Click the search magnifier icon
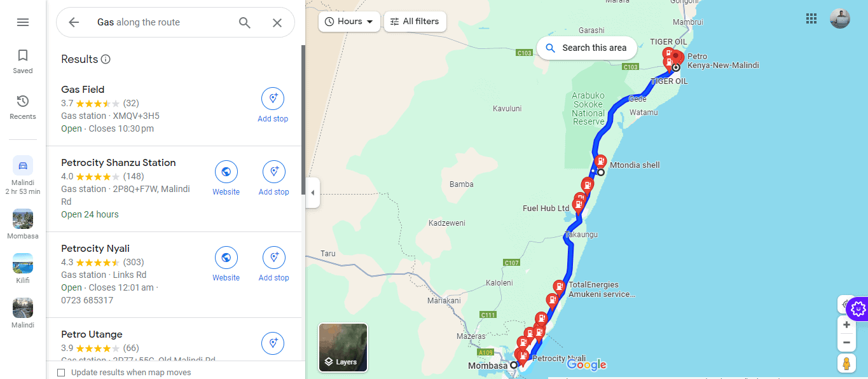 click(244, 22)
